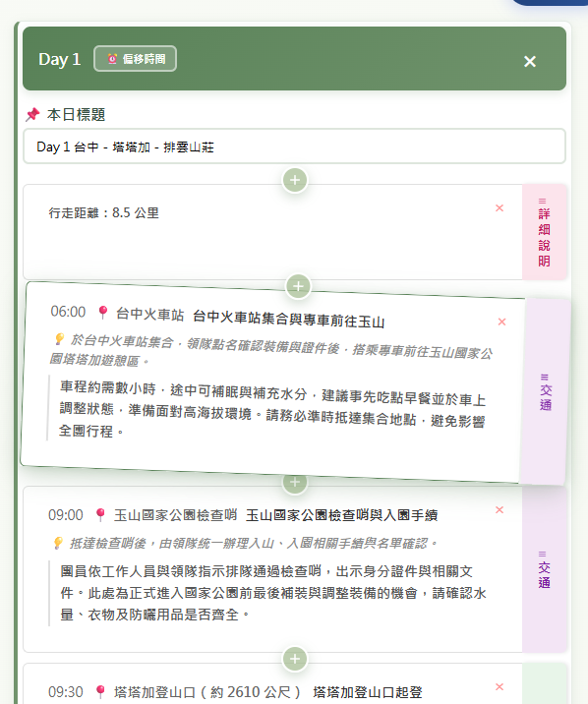Click the 06:00 time on 台中火車站 card

[x=68, y=311]
